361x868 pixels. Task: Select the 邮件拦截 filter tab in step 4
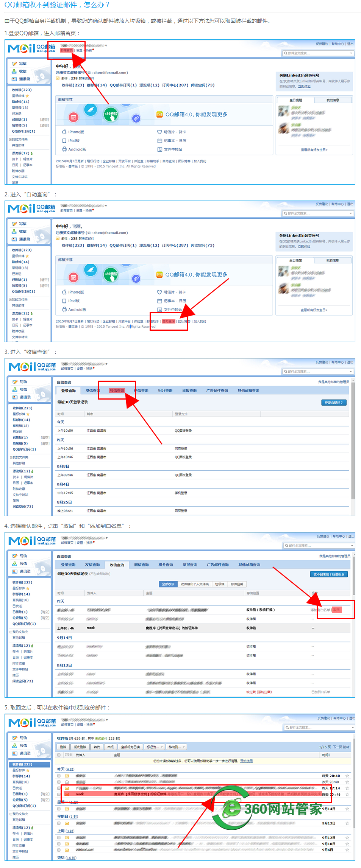(x=237, y=584)
